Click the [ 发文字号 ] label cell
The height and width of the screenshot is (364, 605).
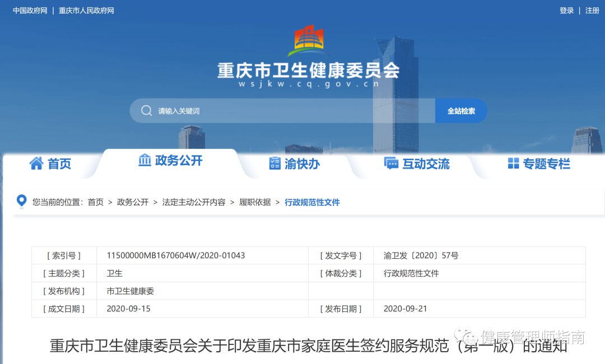tap(341, 255)
